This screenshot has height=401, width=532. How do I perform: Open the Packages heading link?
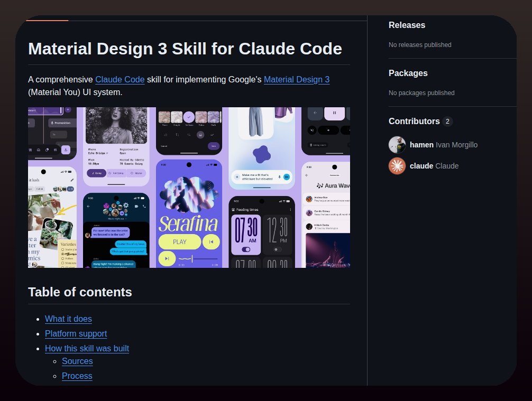pos(408,73)
